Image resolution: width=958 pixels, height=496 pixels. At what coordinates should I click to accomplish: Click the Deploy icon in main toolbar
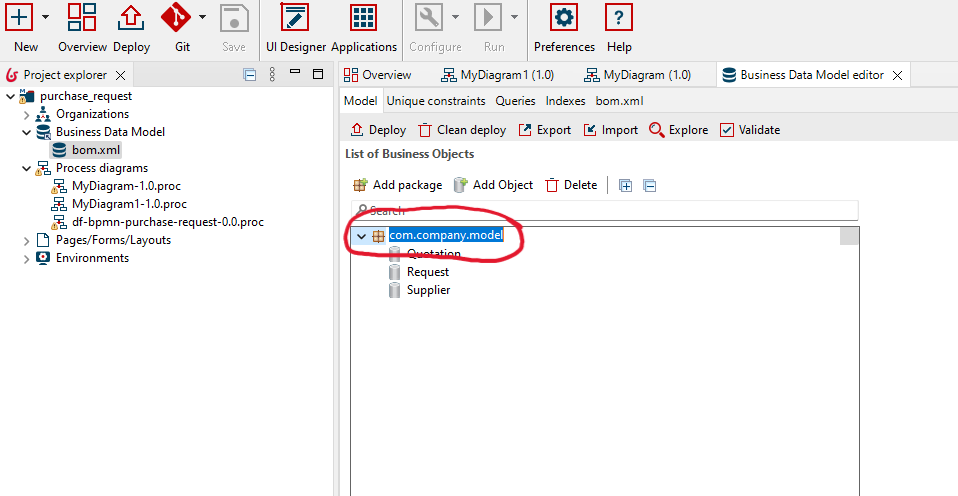pos(131,16)
